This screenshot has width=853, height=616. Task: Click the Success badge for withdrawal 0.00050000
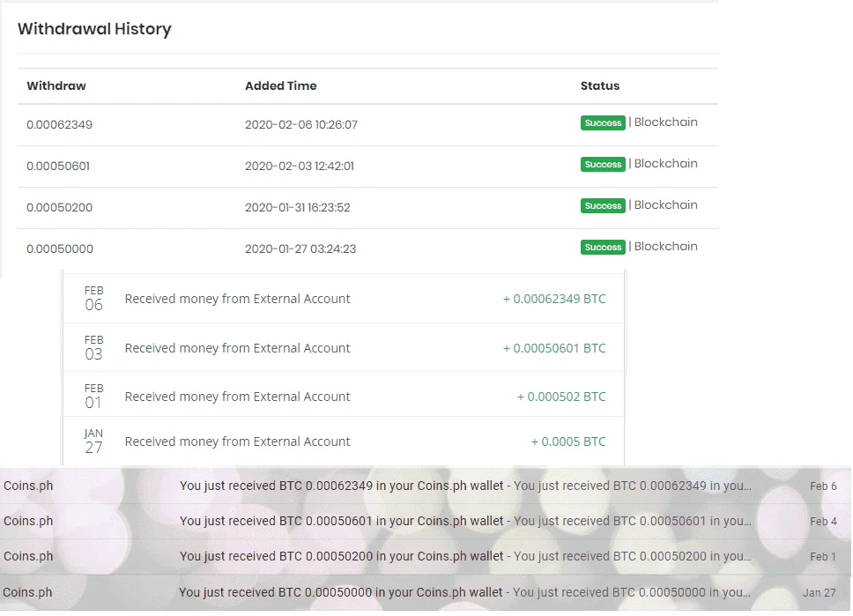click(x=603, y=247)
